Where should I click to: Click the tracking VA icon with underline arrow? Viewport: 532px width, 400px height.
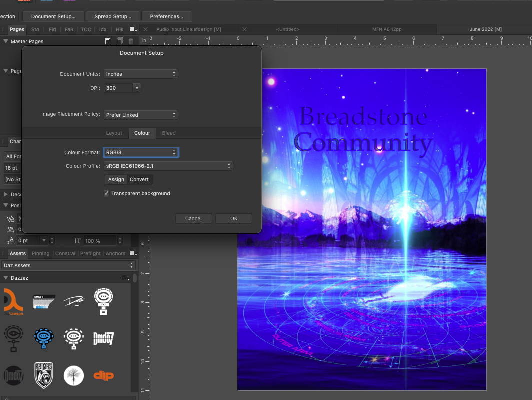[11, 230]
